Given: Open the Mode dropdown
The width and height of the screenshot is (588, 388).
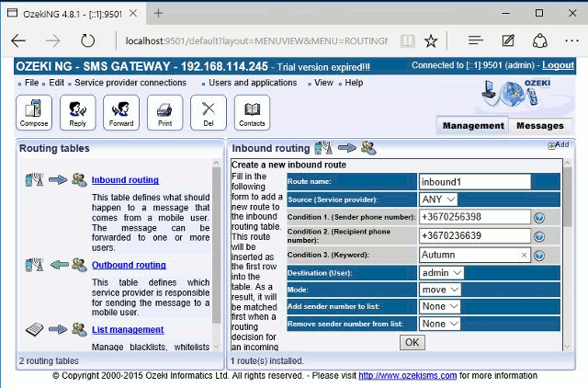Looking at the screenshot, I should click(440, 290).
